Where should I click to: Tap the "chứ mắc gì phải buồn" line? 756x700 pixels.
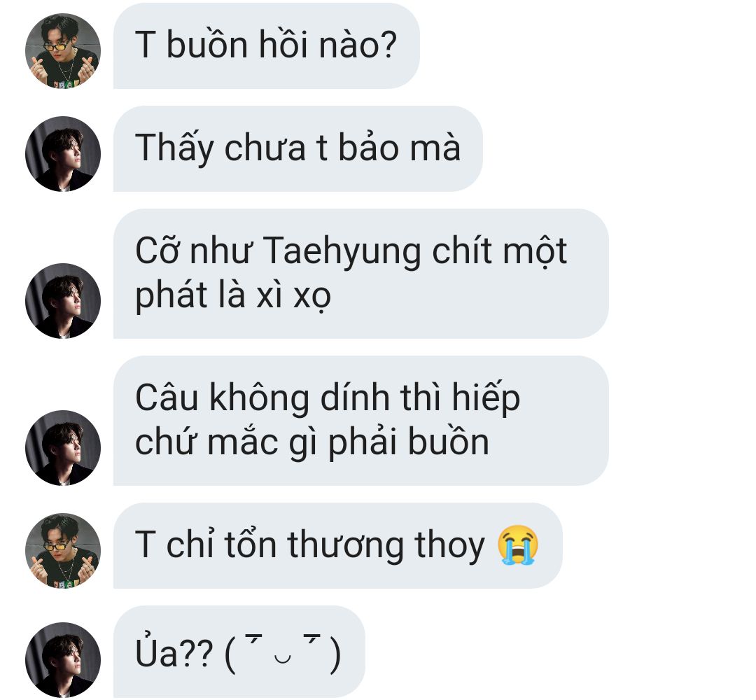(x=312, y=442)
